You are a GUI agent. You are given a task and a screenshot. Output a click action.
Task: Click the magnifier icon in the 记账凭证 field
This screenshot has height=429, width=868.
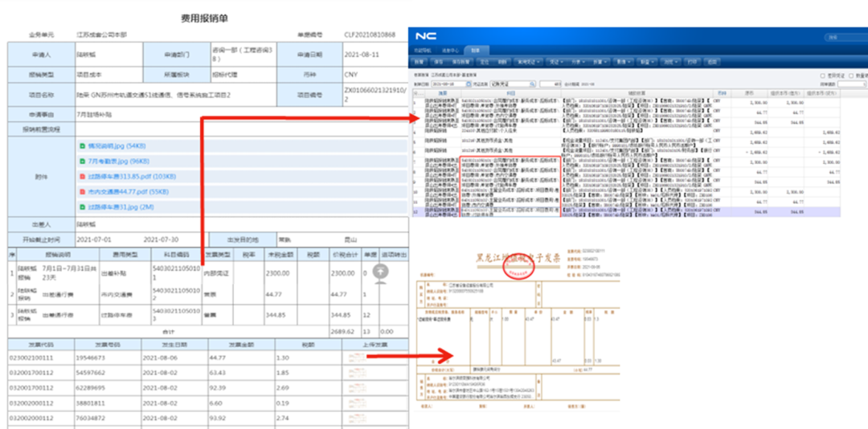pos(534,84)
